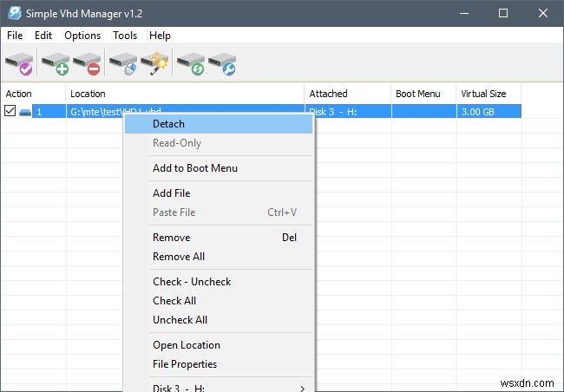Select Read-Only in the context menu
Screen dimensions: 564x392
[x=219, y=143]
